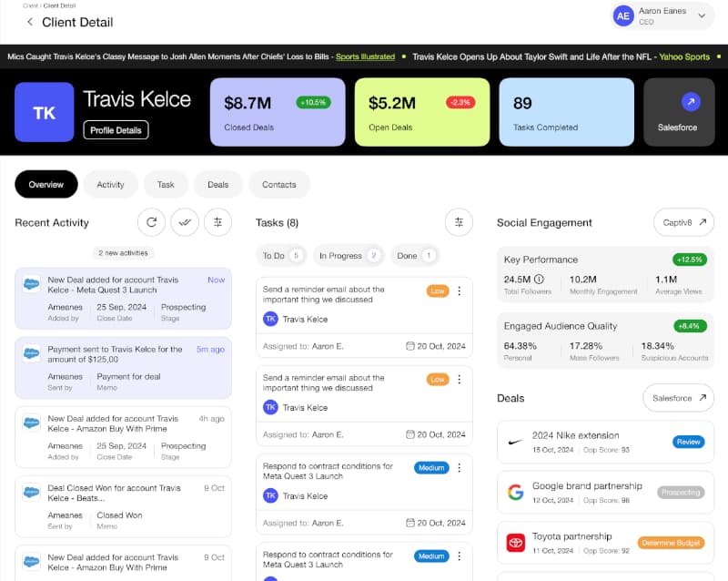Image resolution: width=728 pixels, height=581 pixels.
Task: Click TK avatar on first reminder task
Action: click(x=270, y=319)
